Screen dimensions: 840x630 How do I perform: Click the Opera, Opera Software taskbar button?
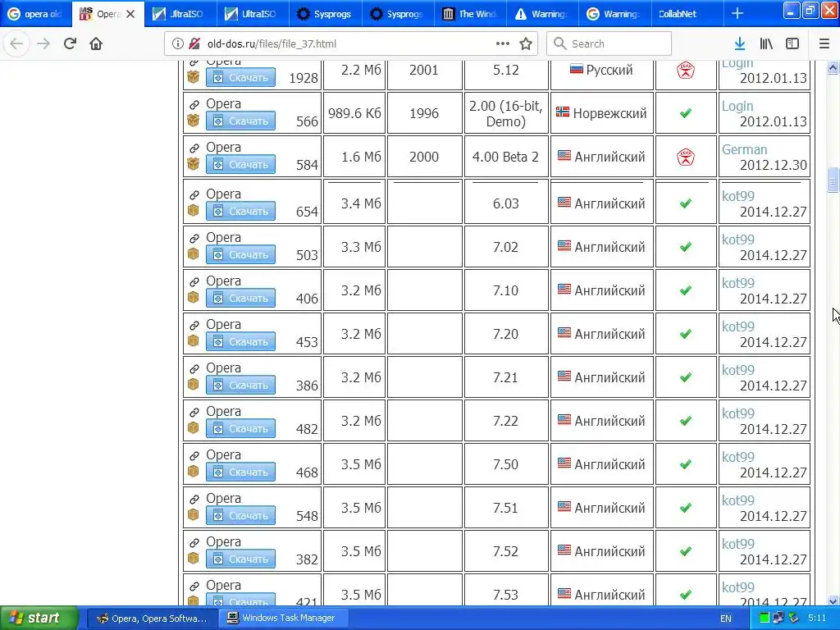pyautogui.click(x=153, y=619)
